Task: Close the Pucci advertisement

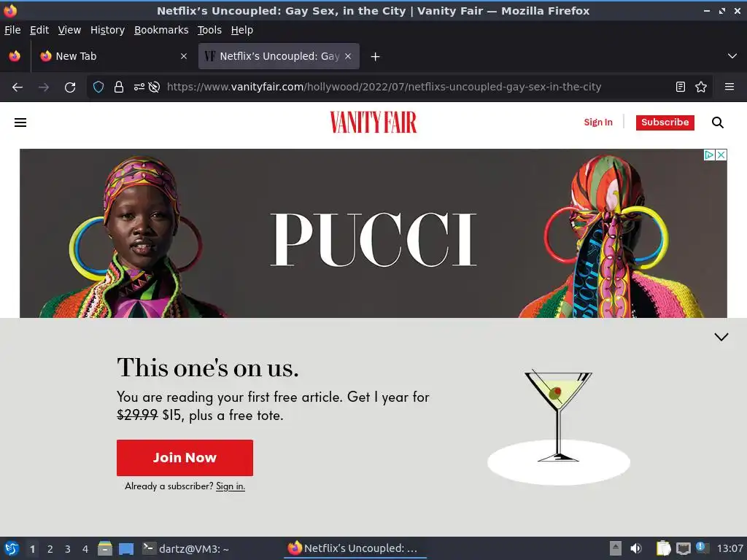Action: point(721,155)
